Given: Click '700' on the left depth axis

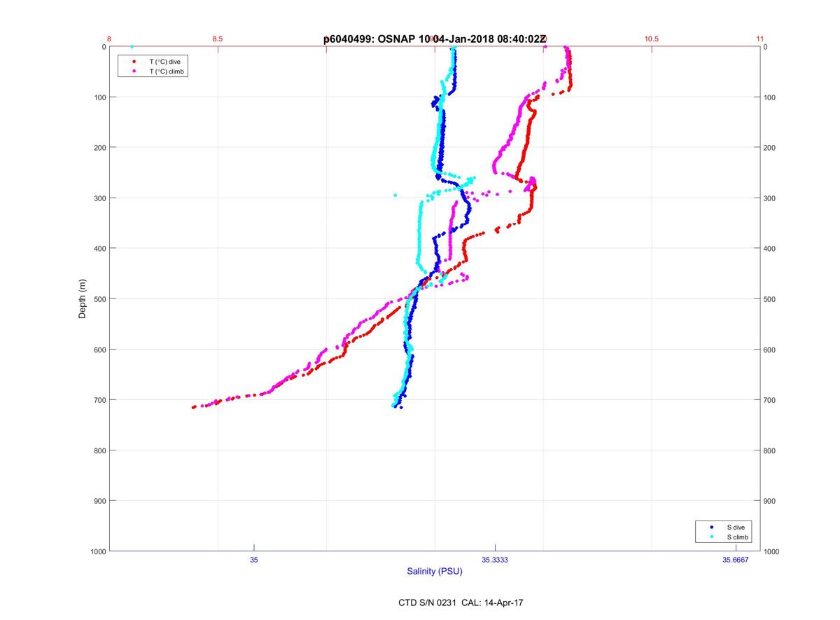Looking at the screenshot, I should click(100, 400).
